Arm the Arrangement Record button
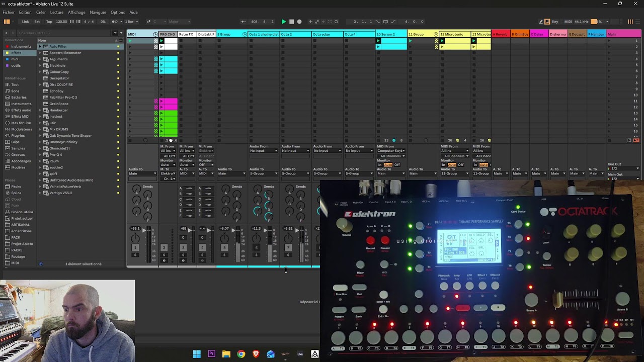Screen dimensions: 644x362 point(299,22)
